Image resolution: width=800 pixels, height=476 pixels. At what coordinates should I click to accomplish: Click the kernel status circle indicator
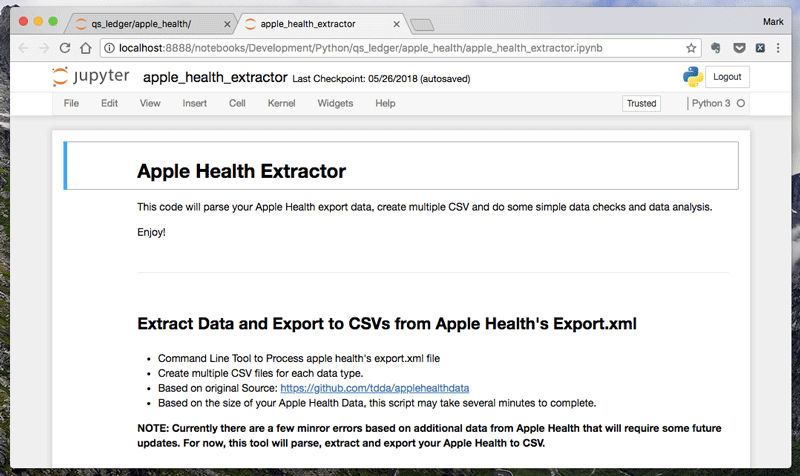tap(741, 103)
